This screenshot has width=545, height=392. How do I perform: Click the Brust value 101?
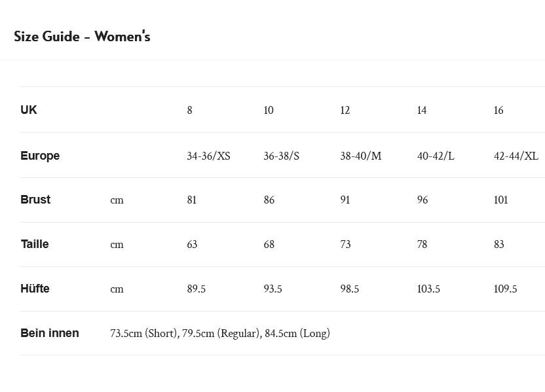point(501,200)
